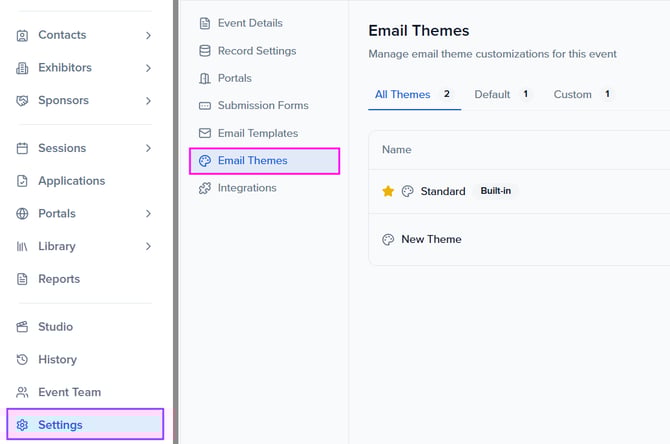Click the History clock icon
Screen dimensions: 670x444
[x=22, y=360]
